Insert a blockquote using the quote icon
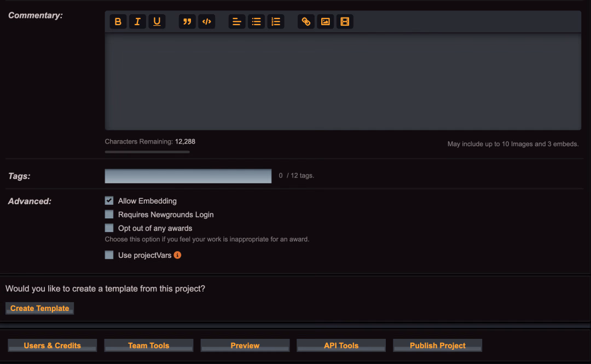This screenshot has height=364, width=591. pyautogui.click(x=187, y=21)
